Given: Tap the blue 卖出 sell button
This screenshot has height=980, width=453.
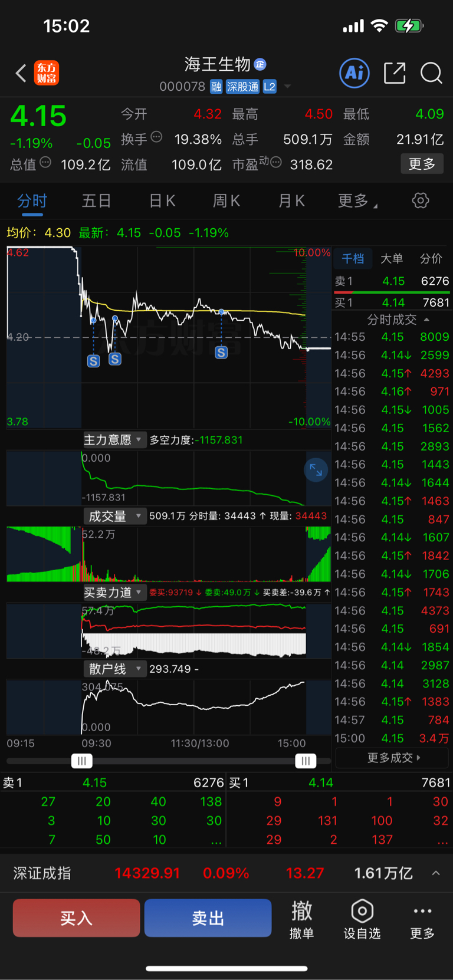Looking at the screenshot, I should click(x=208, y=918).
